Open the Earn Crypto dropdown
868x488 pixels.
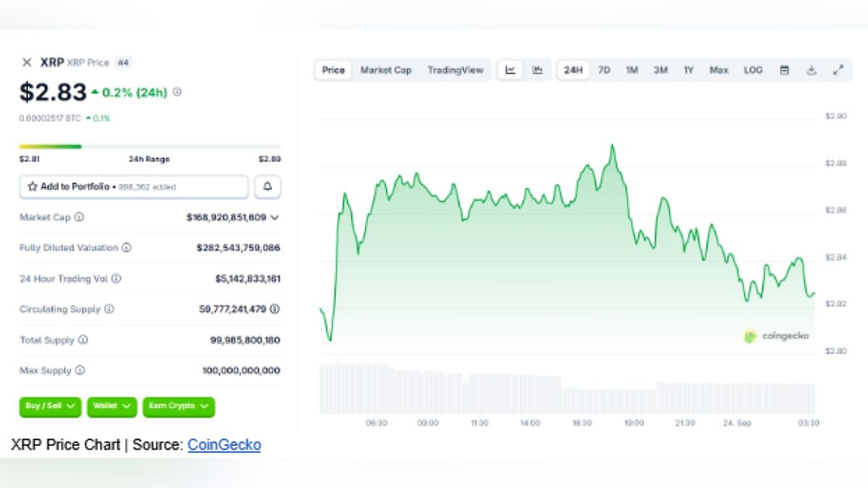tap(178, 406)
